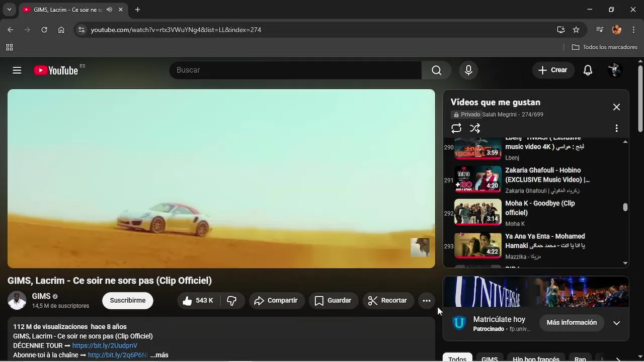Bookmark this page with star

click(576, 30)
